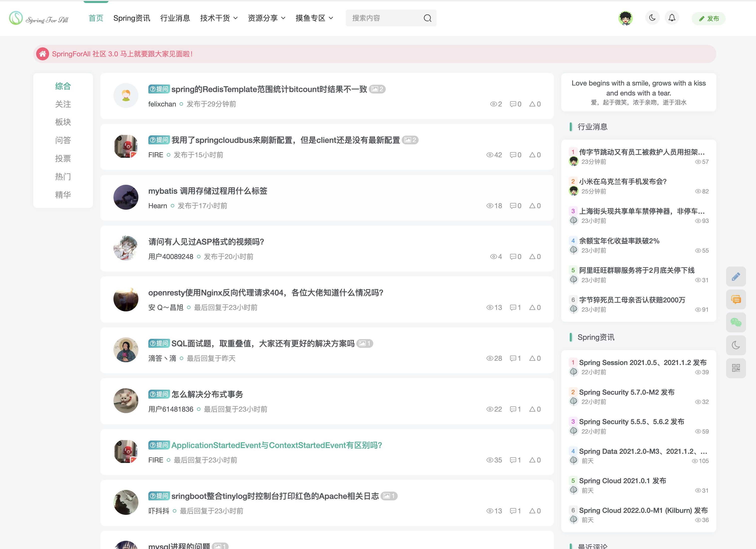Image resolution: width=756 pixels, height=549 pixels.
Task: Expand the 技术干货 dropdown menu
Action: (x=219, y=18)
